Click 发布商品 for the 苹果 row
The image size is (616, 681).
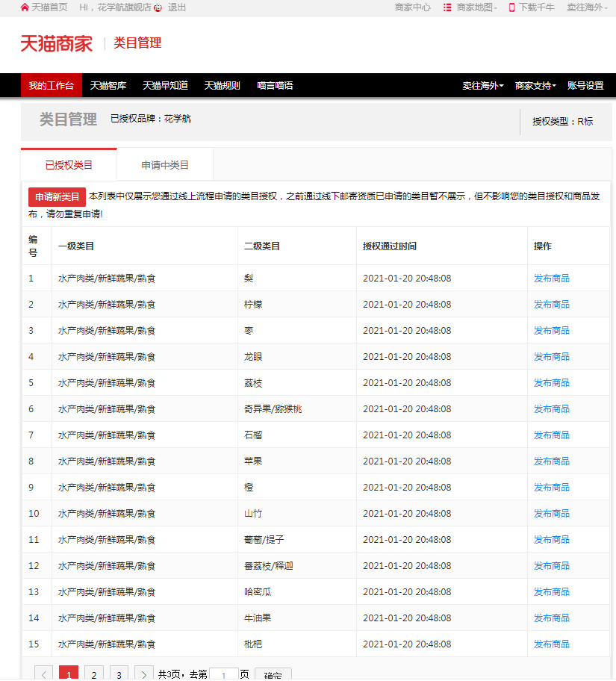click(551, 461)
